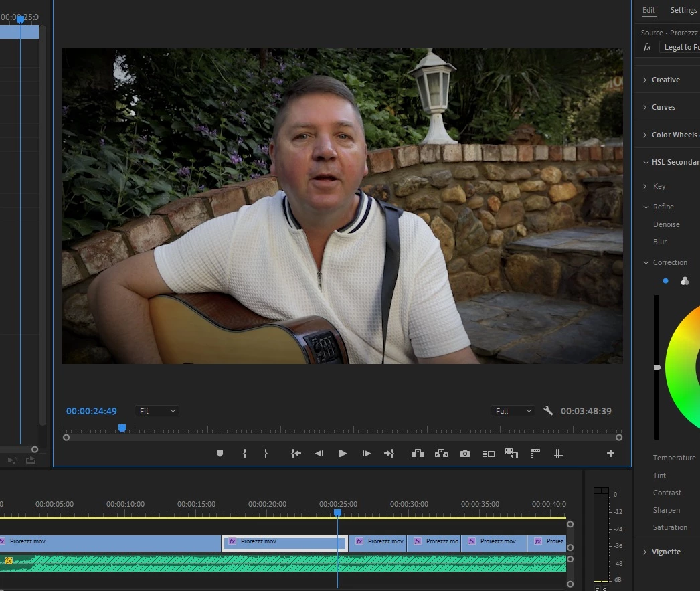Viewport: 700px width, 591px height.
Task: Click the Lift icon
Action: click(x=418, y=454)
